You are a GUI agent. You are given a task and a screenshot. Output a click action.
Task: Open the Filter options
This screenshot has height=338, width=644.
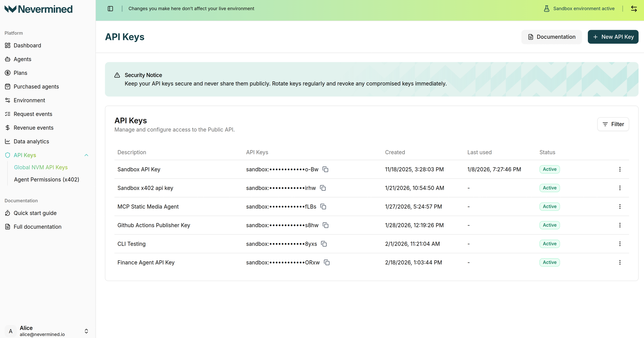click(x=613, y=124)
